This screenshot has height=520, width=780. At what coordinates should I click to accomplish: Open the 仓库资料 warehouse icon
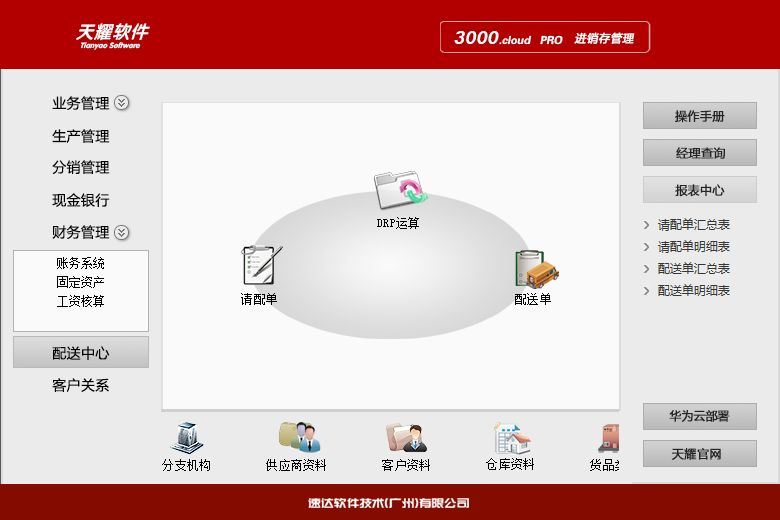(512, 438)
